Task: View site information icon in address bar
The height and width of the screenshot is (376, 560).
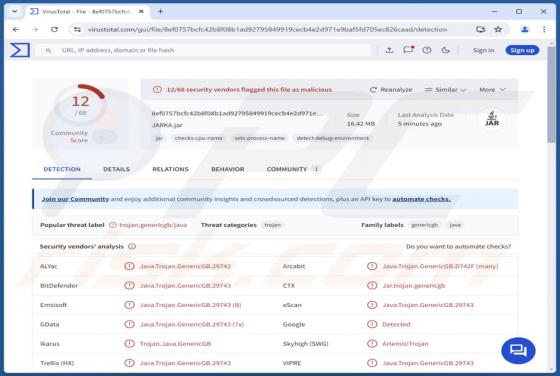Action: tap(77, 29)
